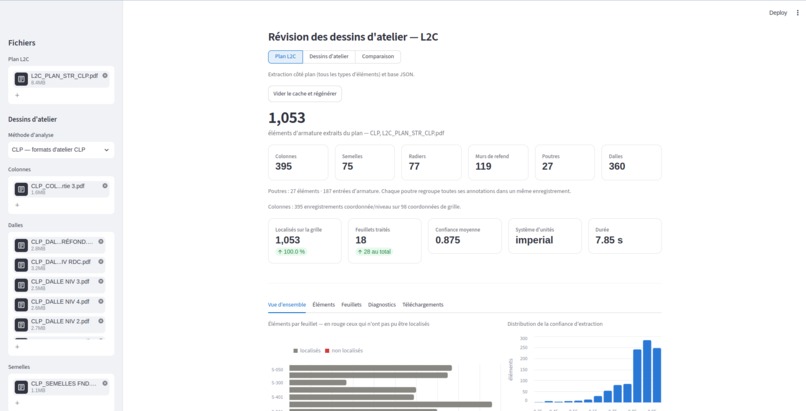Click the Durée 7.85 s value
The height and width of the screenshot is (411, 806).
click(609, 240)
